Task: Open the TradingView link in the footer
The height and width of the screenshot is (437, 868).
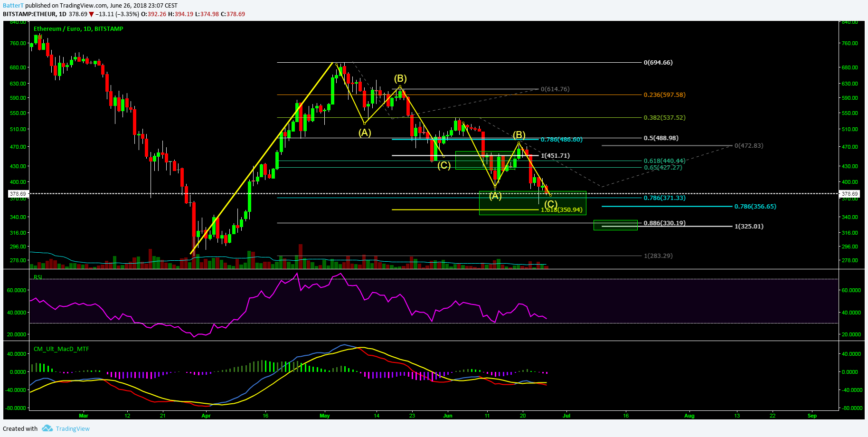Action: click(x=73, y=428)
